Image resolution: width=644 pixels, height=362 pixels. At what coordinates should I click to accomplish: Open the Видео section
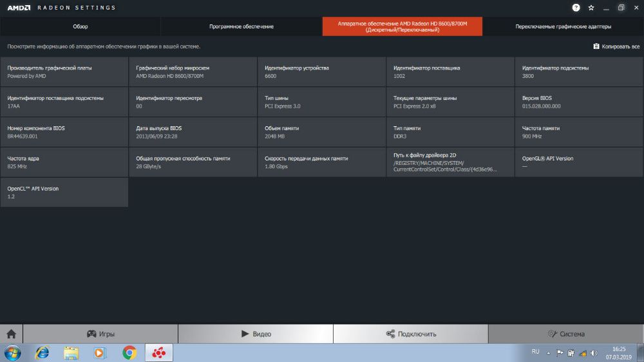[256, 334]
